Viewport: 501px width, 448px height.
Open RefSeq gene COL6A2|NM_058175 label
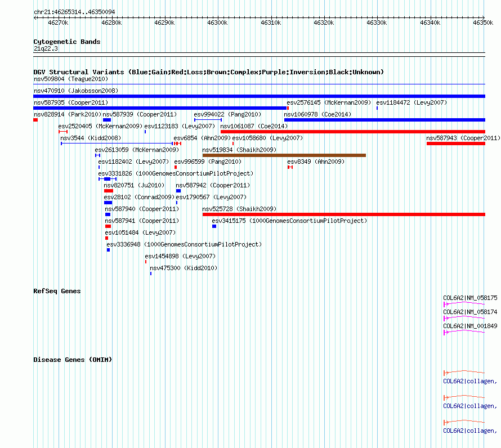pos(470,298)
